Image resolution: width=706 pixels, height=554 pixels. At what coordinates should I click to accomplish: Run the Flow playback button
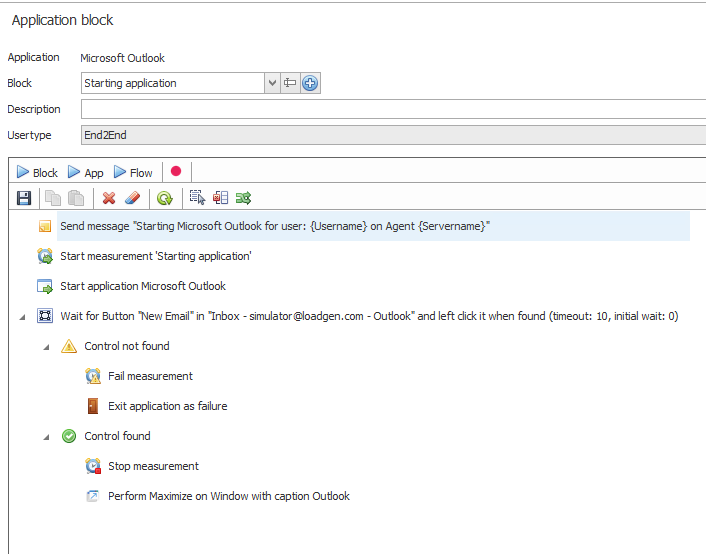[133, 173]
